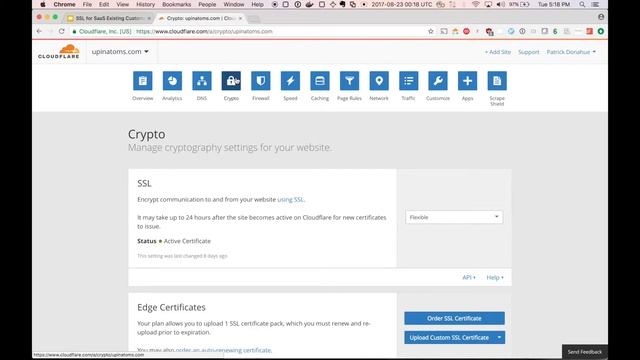Open the Overview section icon

click(142, 81)
